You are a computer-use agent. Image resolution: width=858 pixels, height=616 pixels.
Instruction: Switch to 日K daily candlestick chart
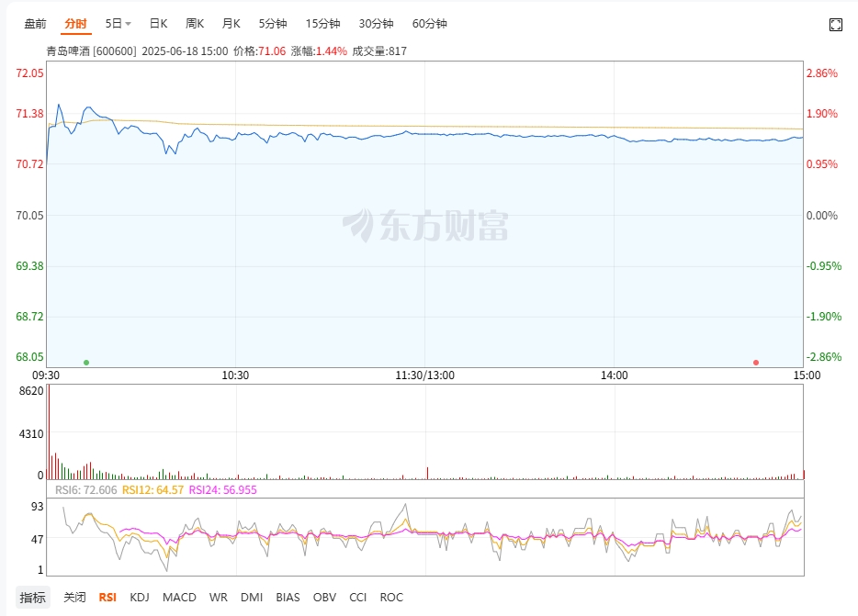[159, 24]
